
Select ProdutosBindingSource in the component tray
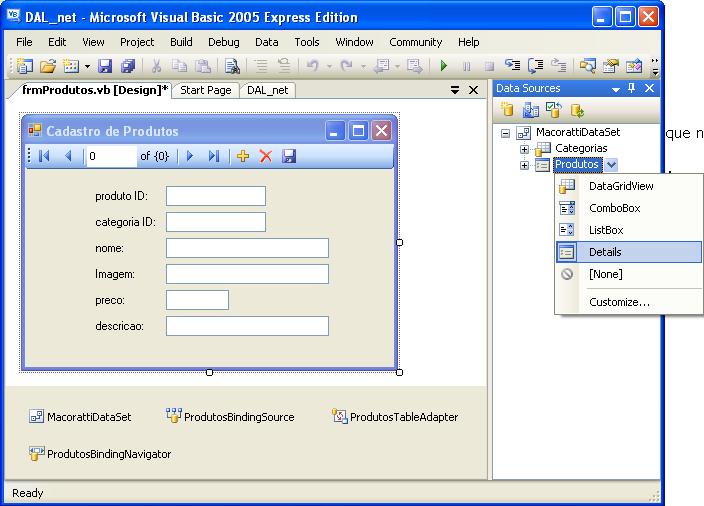click(230, 417)
